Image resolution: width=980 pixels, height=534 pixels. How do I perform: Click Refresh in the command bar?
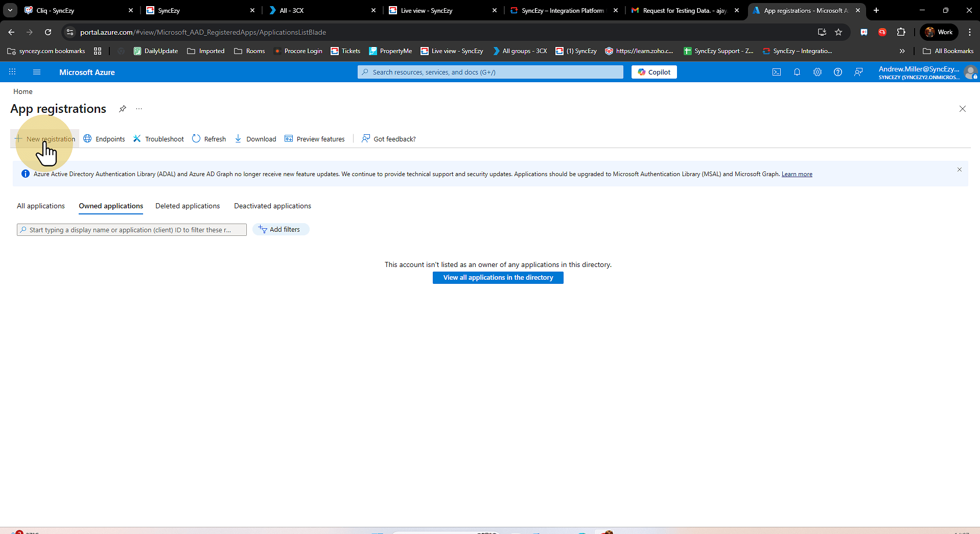click(x=209, y=139)
